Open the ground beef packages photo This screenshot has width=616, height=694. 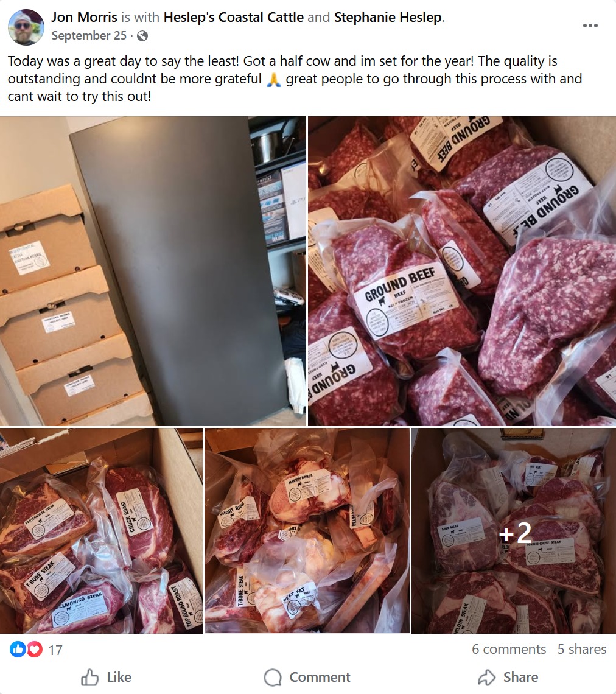tap(462, 271)
